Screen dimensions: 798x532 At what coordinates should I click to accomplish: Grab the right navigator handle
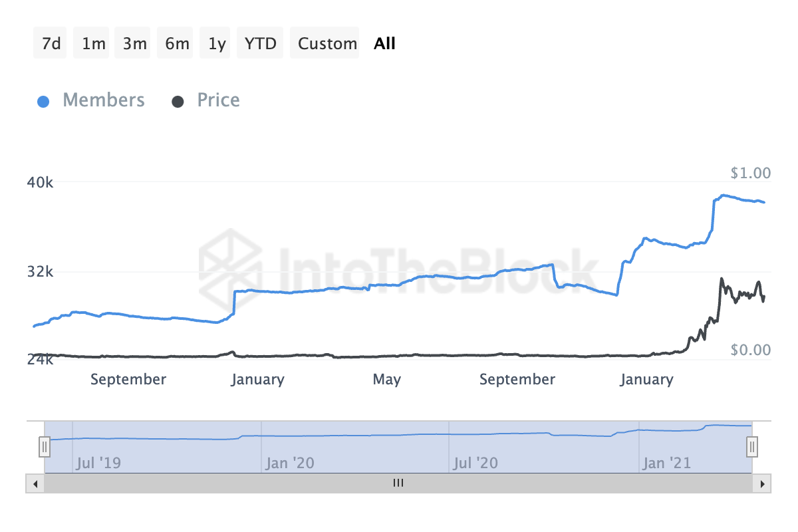[752, 446]
